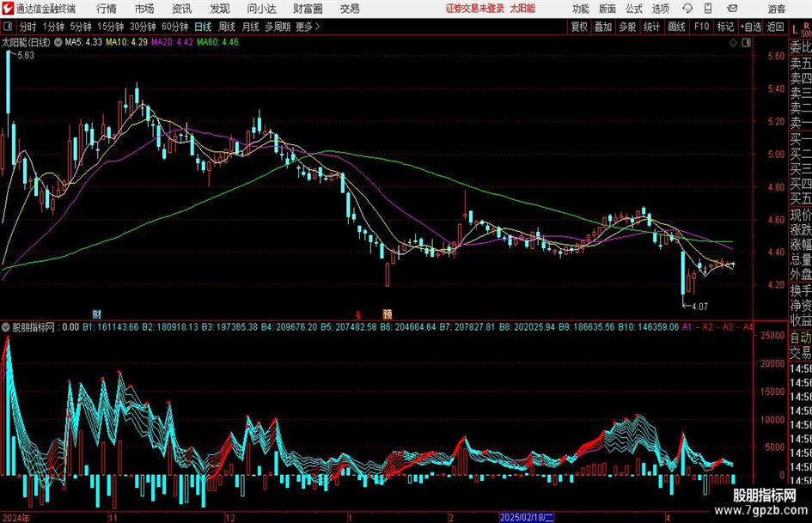Open the headset customer service icon
The width and height of the screenshot is (812, 523).
click(x=687, y=9)
